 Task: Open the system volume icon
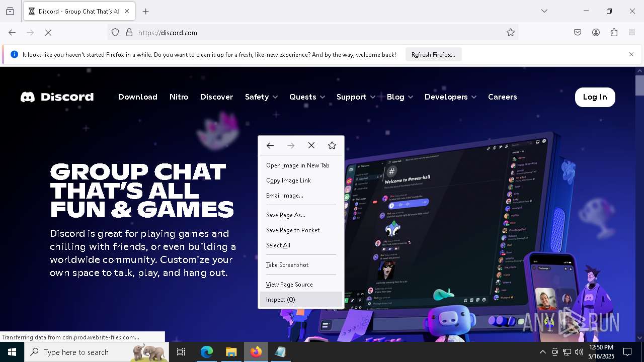tap(579, 352)
